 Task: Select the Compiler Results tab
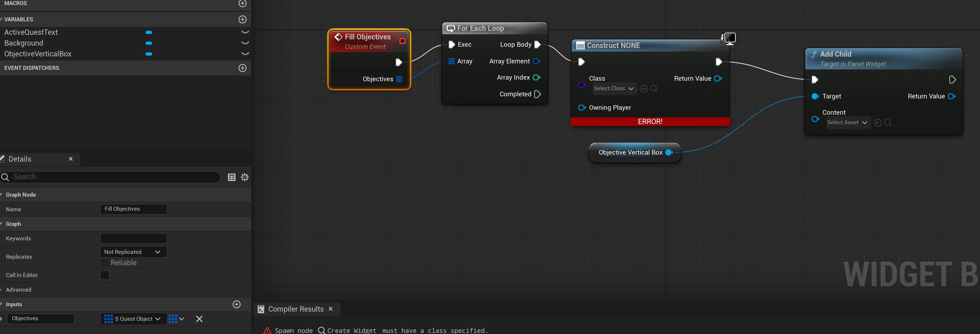coord(295,309)
